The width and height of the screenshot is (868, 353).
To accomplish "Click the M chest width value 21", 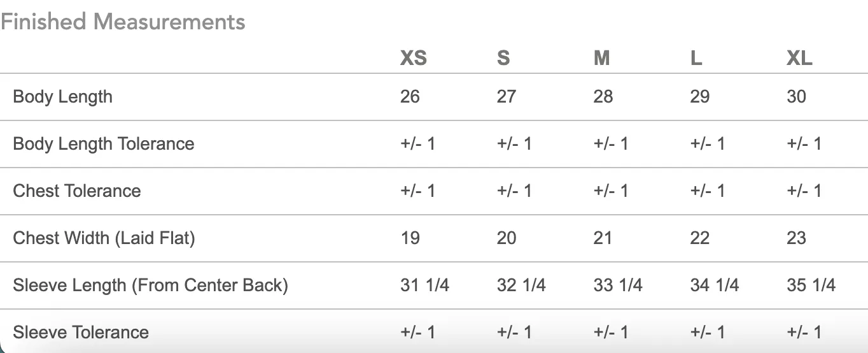I will [x=603, y=238].
